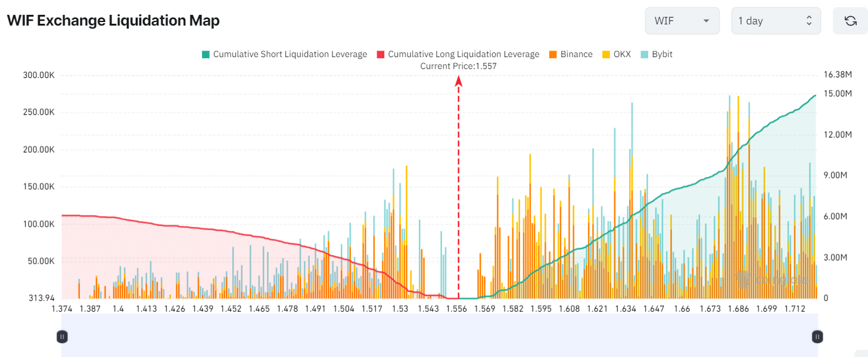Click the WIF dropdown caret arrow
Screen dimensions: 868x357
point(706,21)
